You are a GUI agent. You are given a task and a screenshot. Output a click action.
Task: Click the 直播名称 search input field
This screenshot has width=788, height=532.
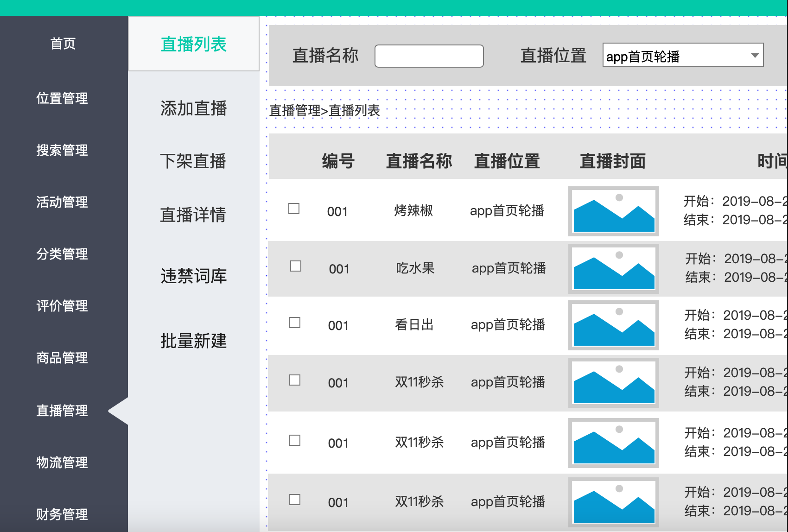tap(429, 56)
